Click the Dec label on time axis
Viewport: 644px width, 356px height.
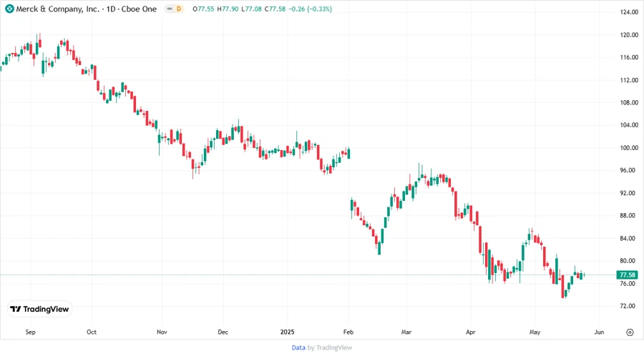(x=223, y=332)
